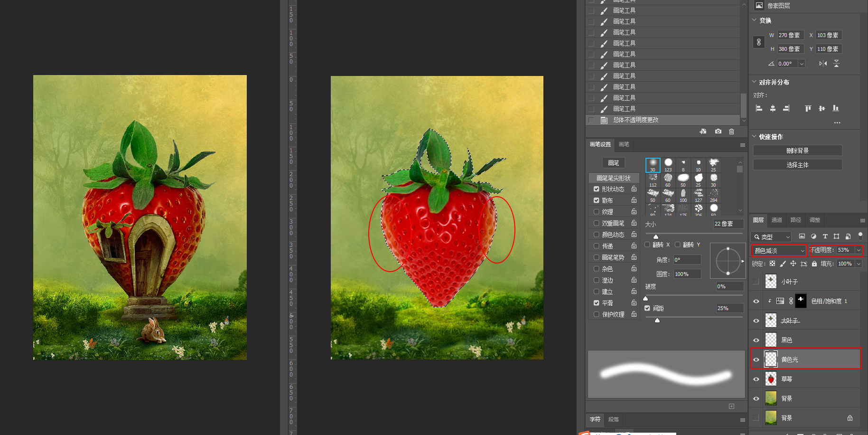Click the trash icon in History panel
Screen dimensions: 868x435
pyautogui.click(x=731, y=132)
